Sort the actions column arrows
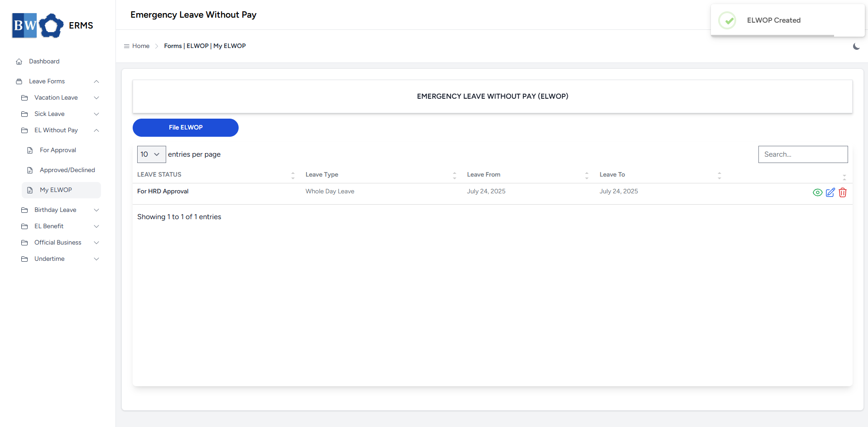This screenshot has width=868, height=427. point(844,177)
